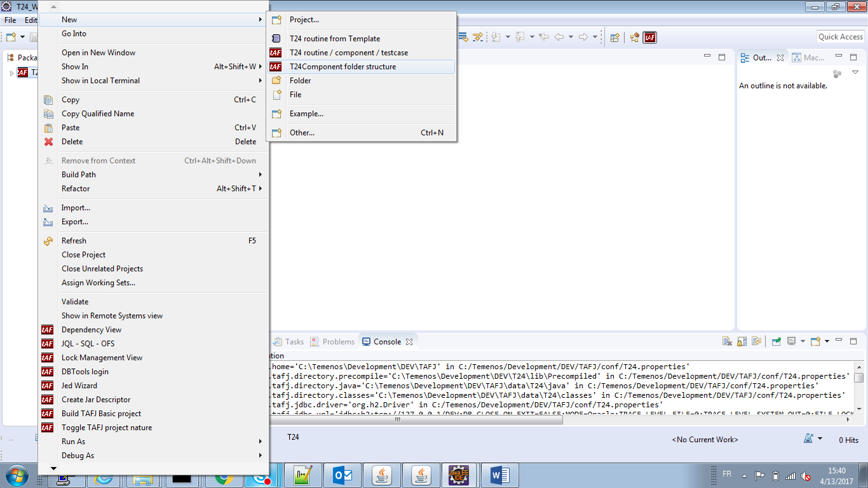Open Microsoft Word from the taskbar
Viewport: 868px width, 488px height.
(x=500, y=475)
